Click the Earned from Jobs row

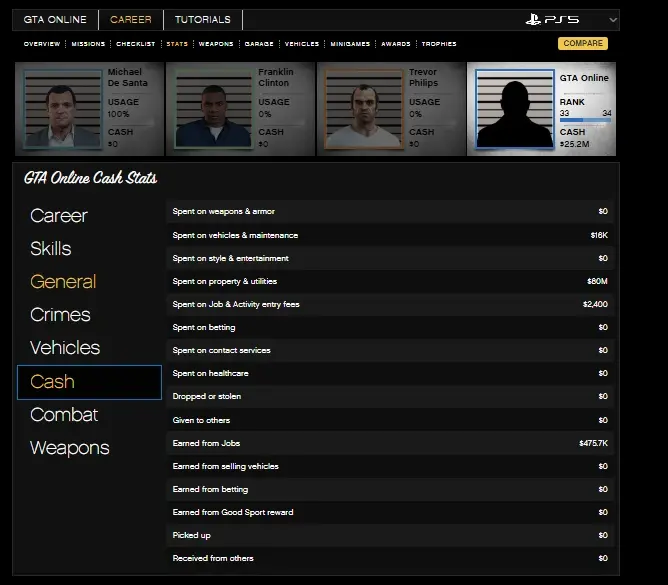click(390, 443)
